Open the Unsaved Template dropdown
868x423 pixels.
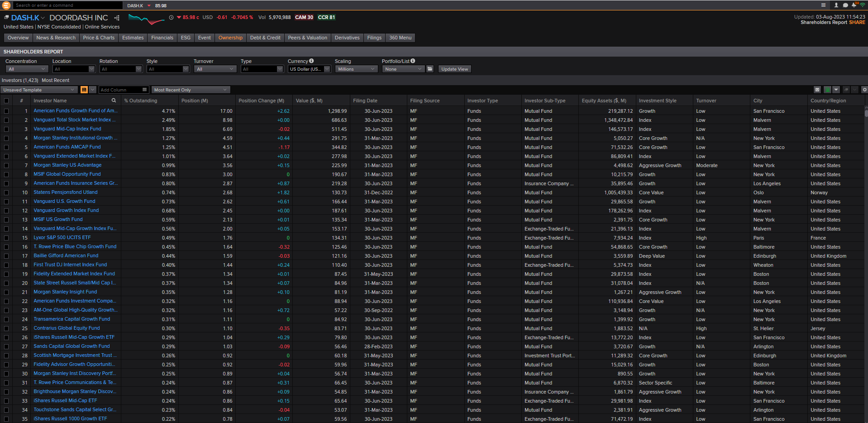(x=39, y=90)
